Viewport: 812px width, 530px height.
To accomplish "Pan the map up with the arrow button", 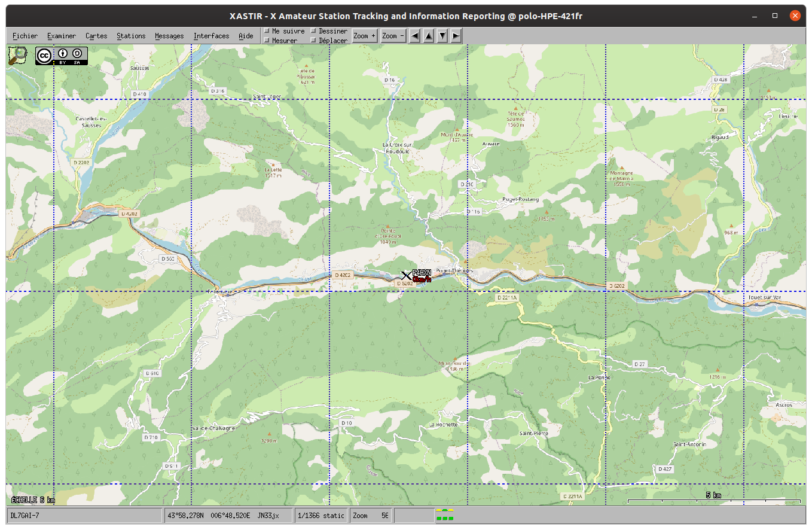I will pos(428,36).
